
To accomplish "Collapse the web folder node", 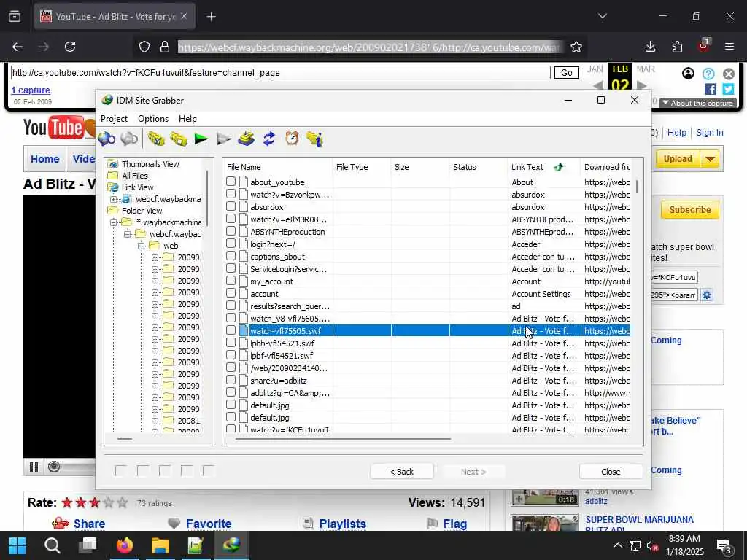I will 141,246.
